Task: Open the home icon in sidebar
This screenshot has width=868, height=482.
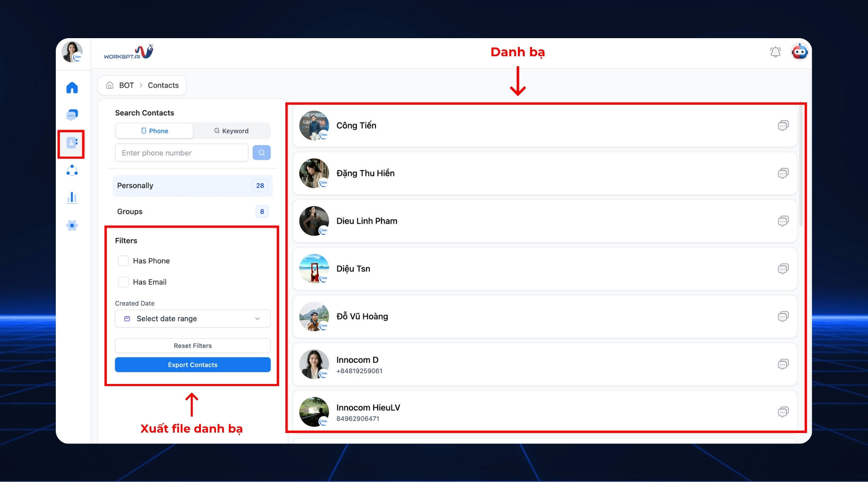Action: coord(72,88)
